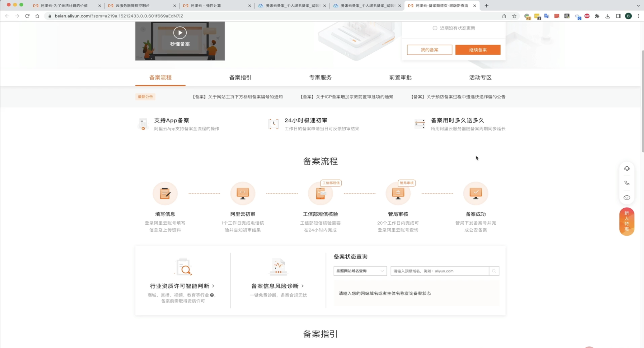Expand the 按照网站域名查询 dropdown
The width and height of the screenshot is (644, 348).
[360, 271]
